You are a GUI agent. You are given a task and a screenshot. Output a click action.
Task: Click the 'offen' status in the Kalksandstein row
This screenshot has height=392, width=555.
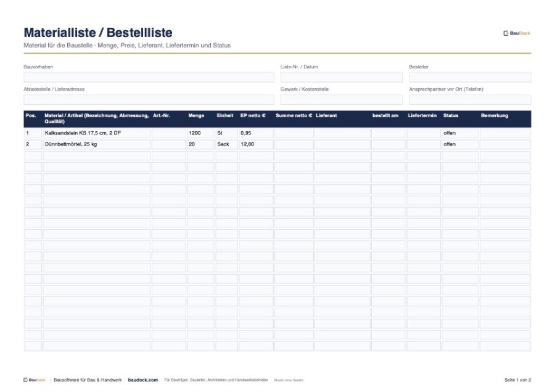[x=460, y=133]
